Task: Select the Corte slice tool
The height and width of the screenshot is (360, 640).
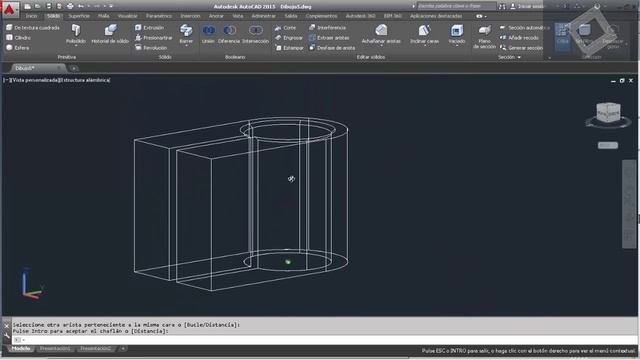Action: [x=285, y=27]
